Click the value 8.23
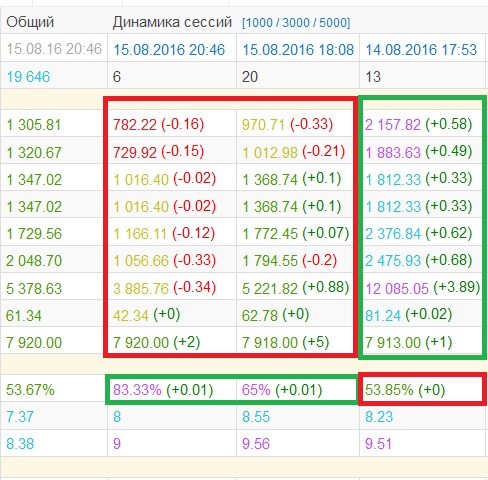Image resolution: width=488 pixels, height=480 pixels. click(379, 417)
